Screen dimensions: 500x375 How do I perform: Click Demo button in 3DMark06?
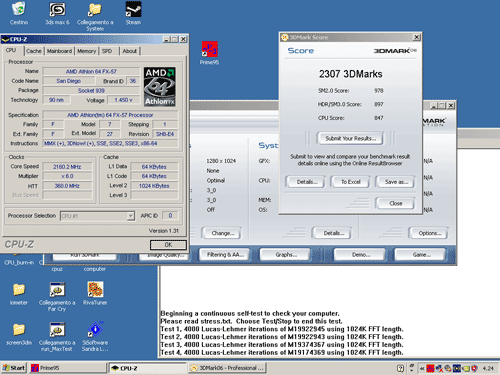point(361,255)
